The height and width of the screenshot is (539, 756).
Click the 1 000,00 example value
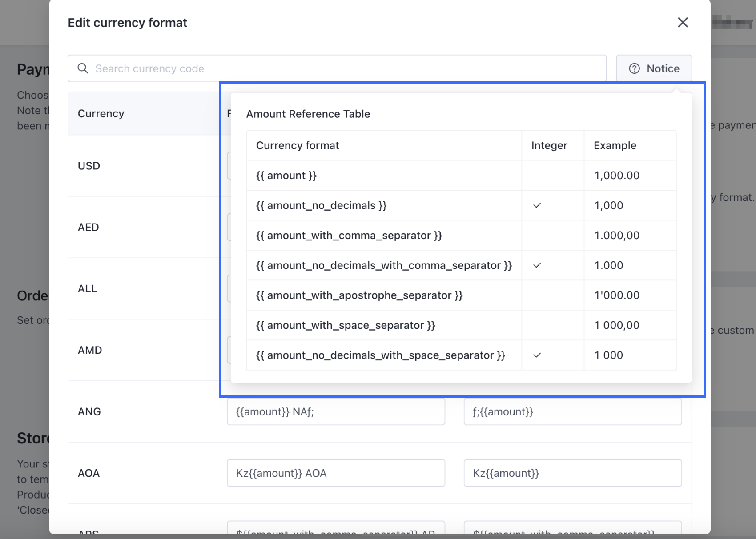(617, 325)
